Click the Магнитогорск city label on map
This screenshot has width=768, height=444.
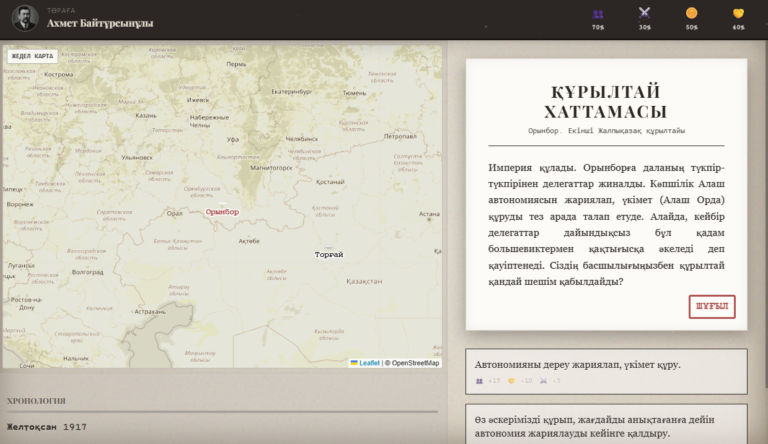(x=271, y=168)
